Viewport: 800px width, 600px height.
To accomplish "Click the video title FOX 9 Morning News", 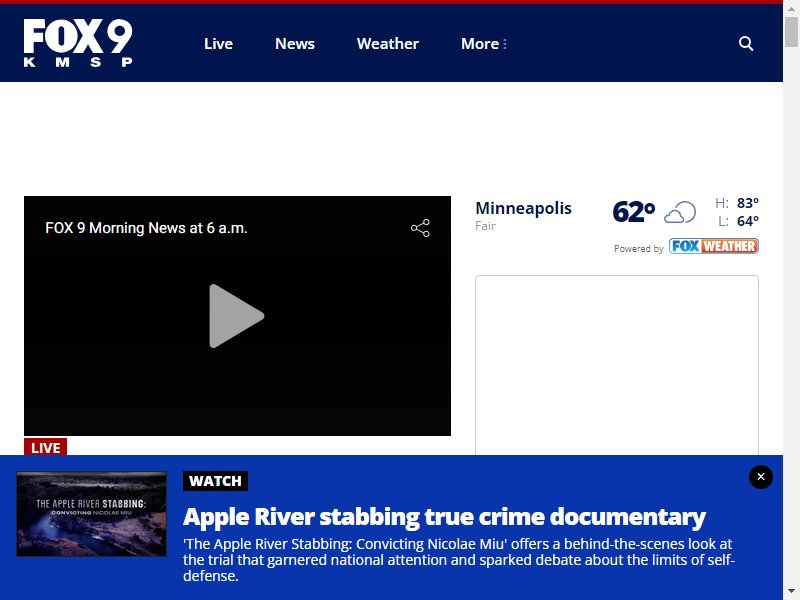I will click(x=146, y=228).
